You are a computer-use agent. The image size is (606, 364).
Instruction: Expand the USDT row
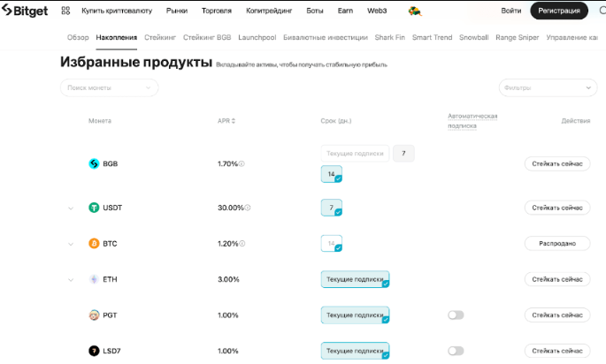tap(71, 209)
